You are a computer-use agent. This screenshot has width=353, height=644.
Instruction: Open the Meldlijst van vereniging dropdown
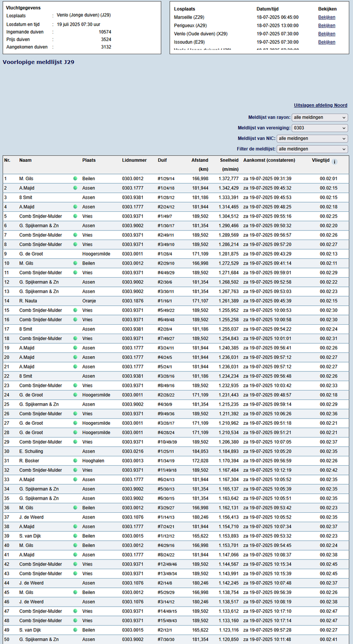click(320, 128)
